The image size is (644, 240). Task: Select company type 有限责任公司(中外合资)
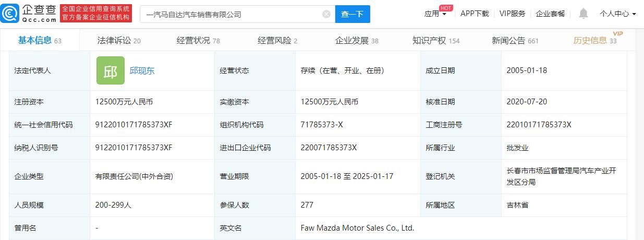135,176
